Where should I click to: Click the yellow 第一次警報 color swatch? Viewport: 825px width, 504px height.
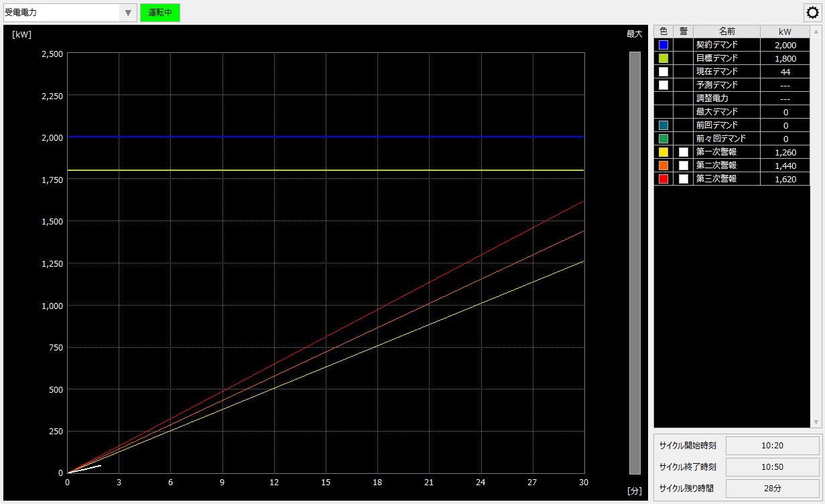663,152
